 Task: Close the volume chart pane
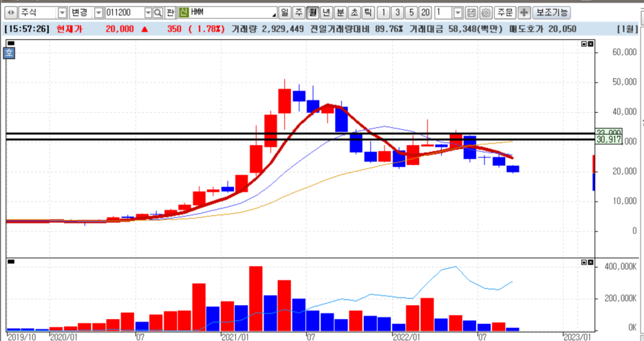[x=590, y=262]
